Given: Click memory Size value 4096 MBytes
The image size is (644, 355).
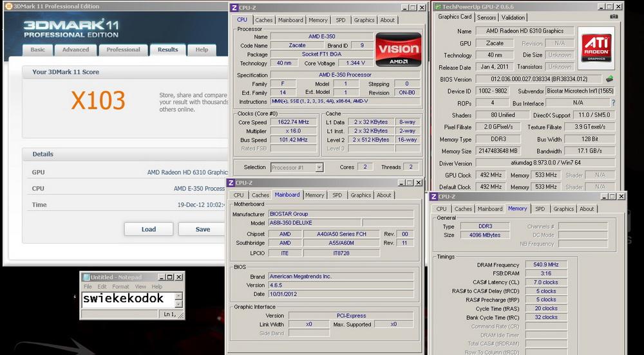Looking at the screenshot, I should 485,235.
